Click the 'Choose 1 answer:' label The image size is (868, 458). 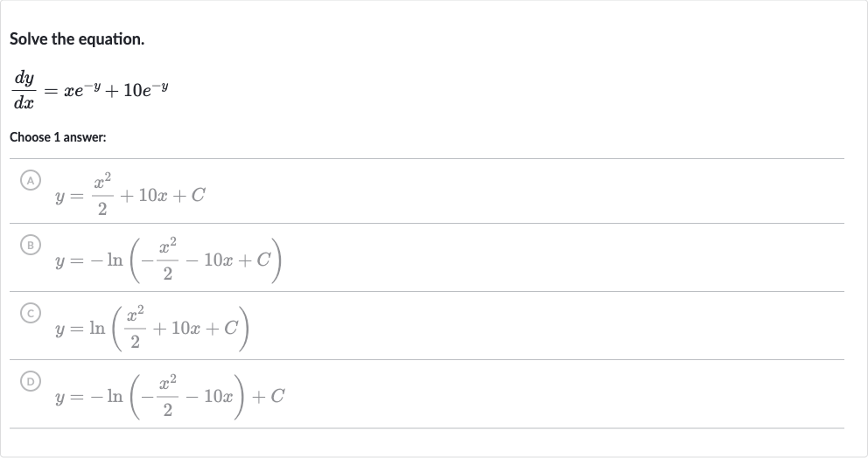coord(58,137)
